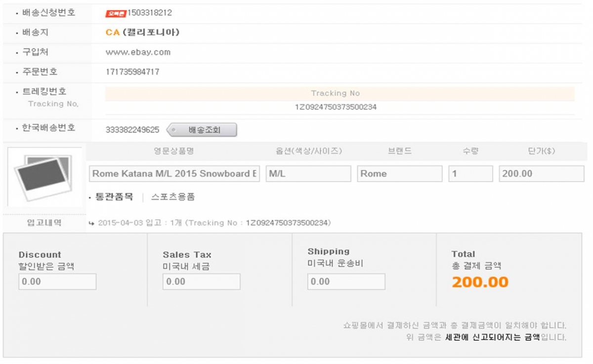Click the CA (캘리포니아) shipping destination text
The width and height of the screenshot is (593, 364).
pos(142,33)
